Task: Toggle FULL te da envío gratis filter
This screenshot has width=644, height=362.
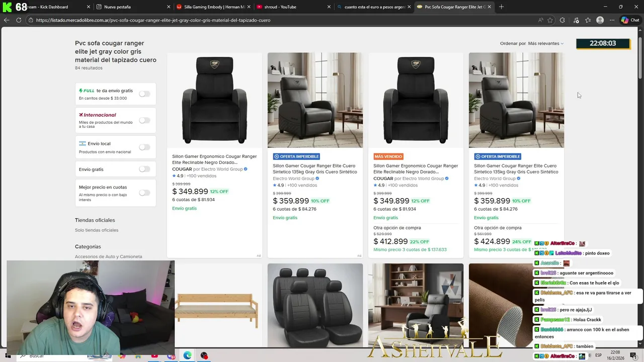Action: click(x=144, y=94)
